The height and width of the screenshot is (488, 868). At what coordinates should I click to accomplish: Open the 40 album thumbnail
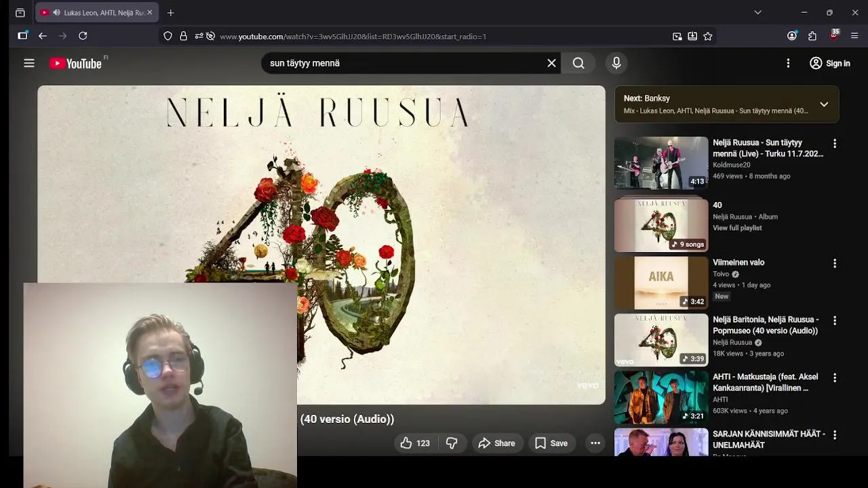click(661, 225)
